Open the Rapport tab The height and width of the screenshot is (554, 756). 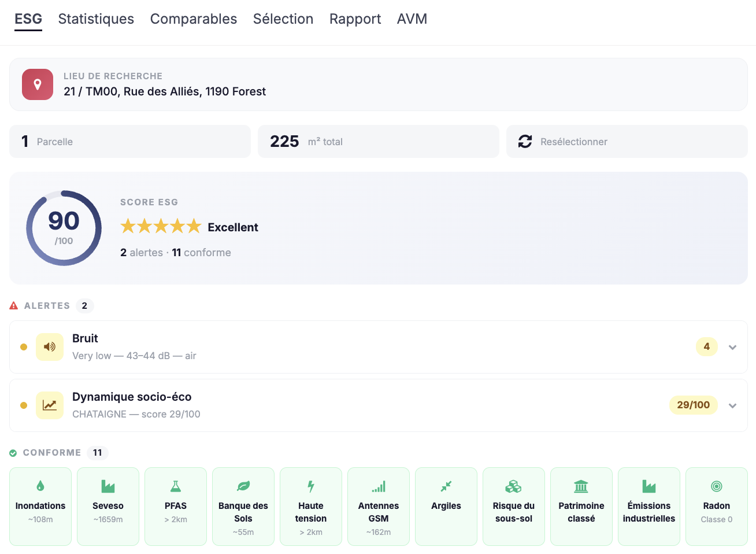click(x=355, y=19)
